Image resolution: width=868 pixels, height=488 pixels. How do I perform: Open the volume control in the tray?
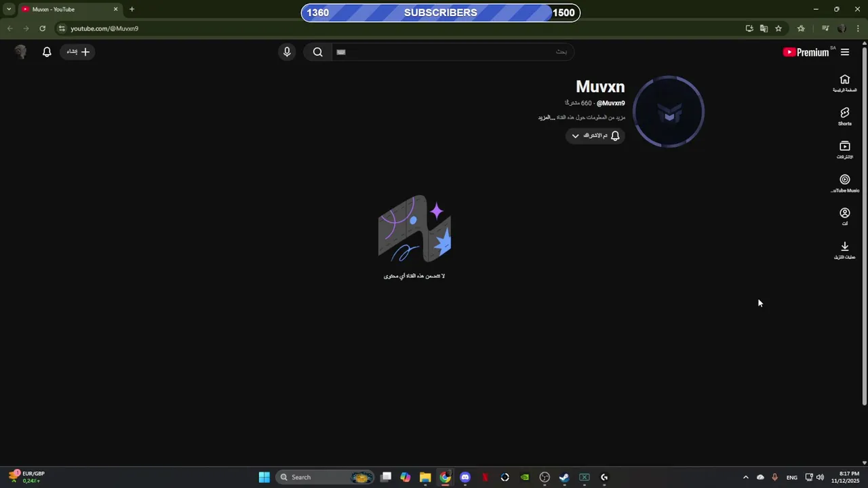point(821,477)
